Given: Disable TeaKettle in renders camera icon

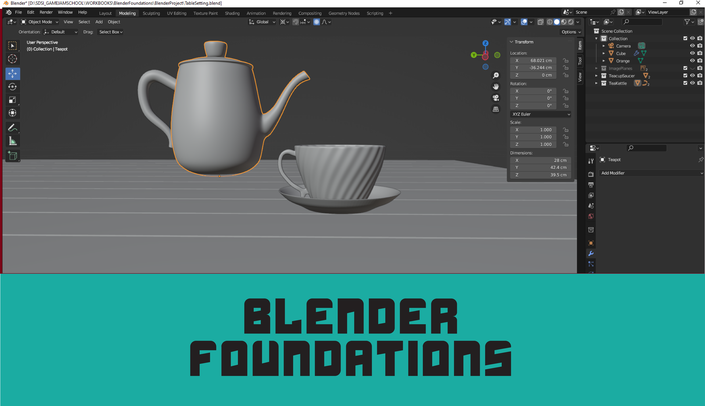Looking at the screenshot, I should (700, 83).
